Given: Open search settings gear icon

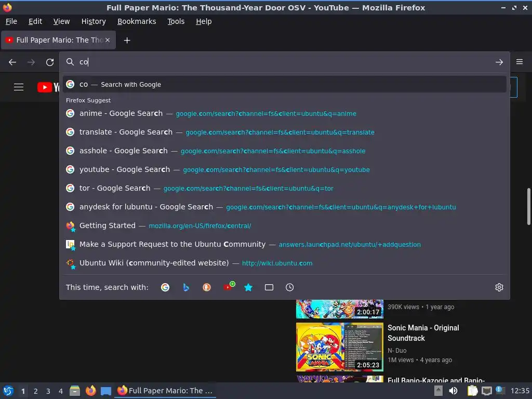Looking at the screenshot, I should 499,287.
